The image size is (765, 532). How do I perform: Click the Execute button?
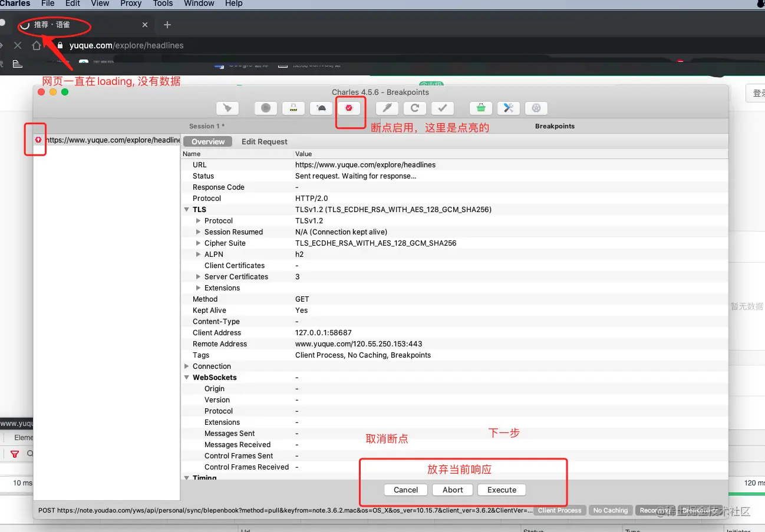coord(502,490)
